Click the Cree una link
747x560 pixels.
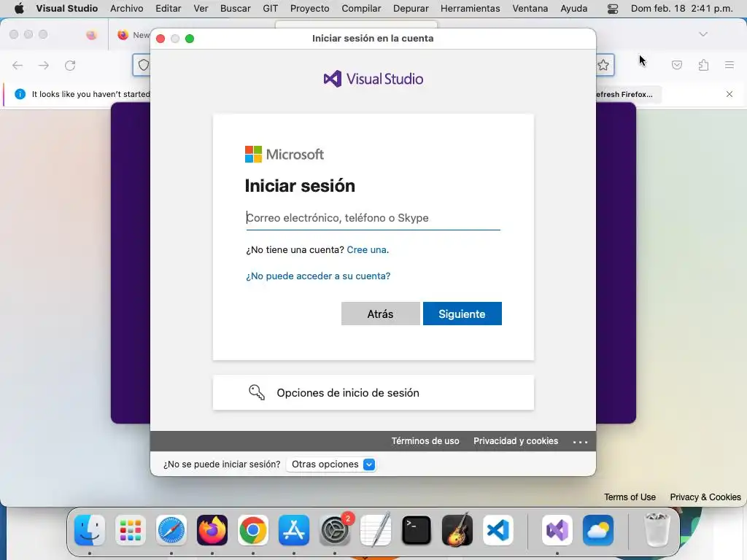point(367,249)
